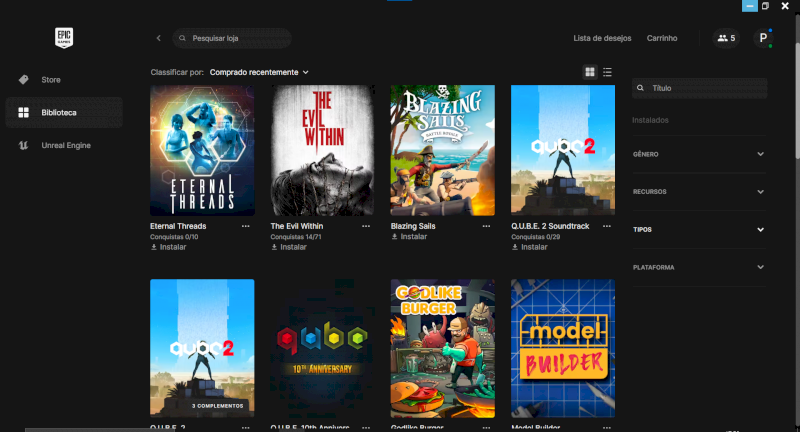Click the Unreal Engine logo icon

point(23,145)
